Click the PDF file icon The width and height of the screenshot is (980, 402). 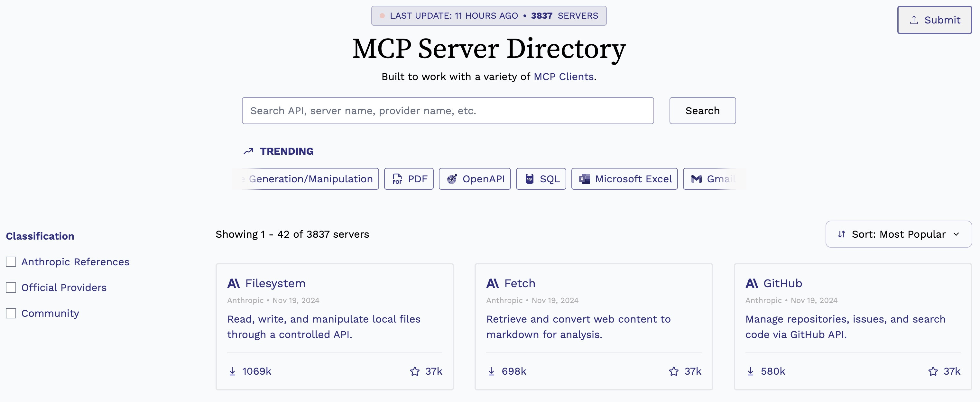pos(397,179)
